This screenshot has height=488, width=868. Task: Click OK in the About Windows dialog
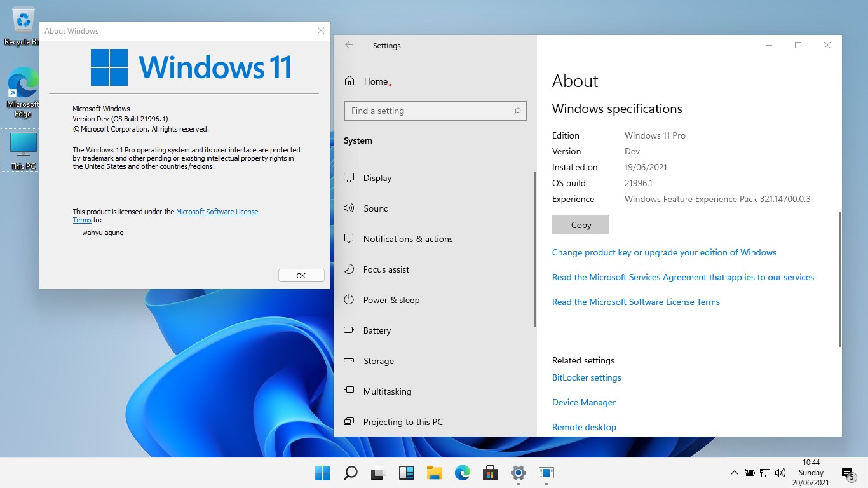tap(301, 275)
